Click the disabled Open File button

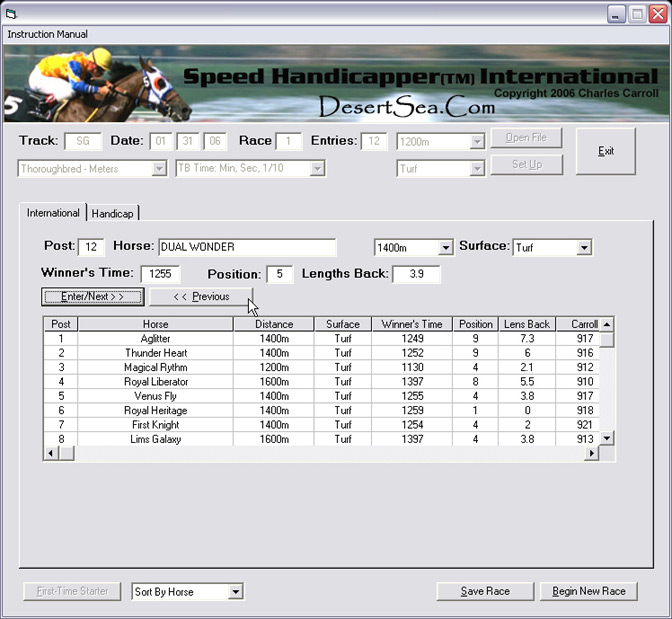tap(526, 138)
